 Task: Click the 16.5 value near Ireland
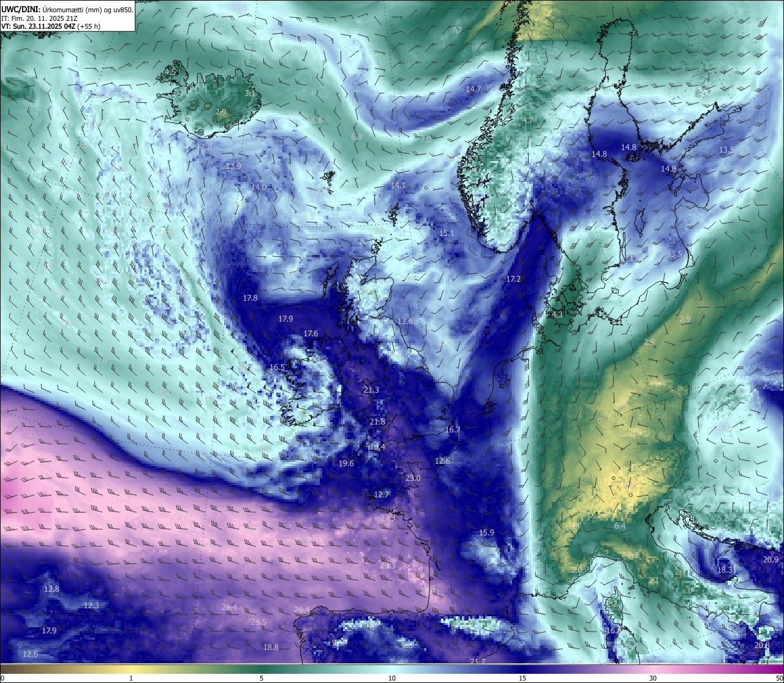(x=277, y=368)
